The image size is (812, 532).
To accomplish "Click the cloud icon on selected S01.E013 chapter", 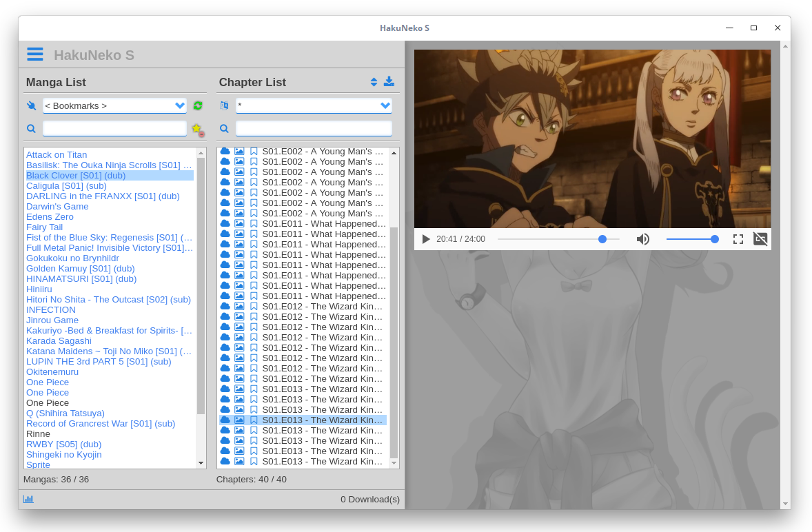I will tap(225, 420).
